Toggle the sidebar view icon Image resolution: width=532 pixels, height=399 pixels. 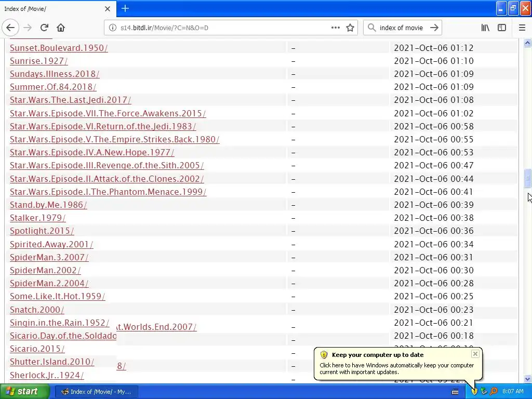tap(502, 28)
